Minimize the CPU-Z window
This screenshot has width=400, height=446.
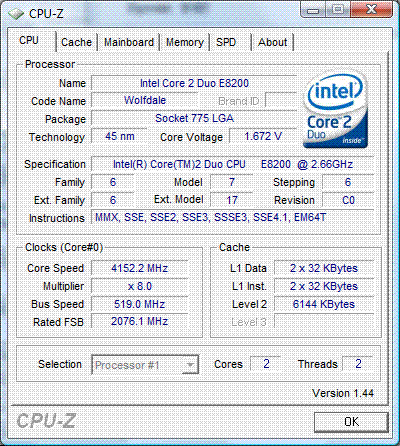[313, 10]
